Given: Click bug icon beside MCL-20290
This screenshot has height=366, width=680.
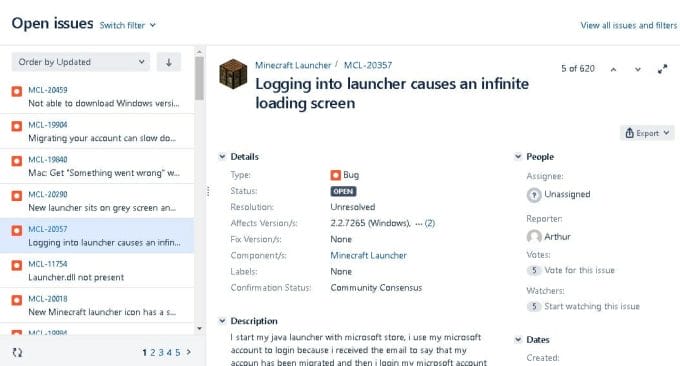Looking at the screenshot, I should [16, 196].
